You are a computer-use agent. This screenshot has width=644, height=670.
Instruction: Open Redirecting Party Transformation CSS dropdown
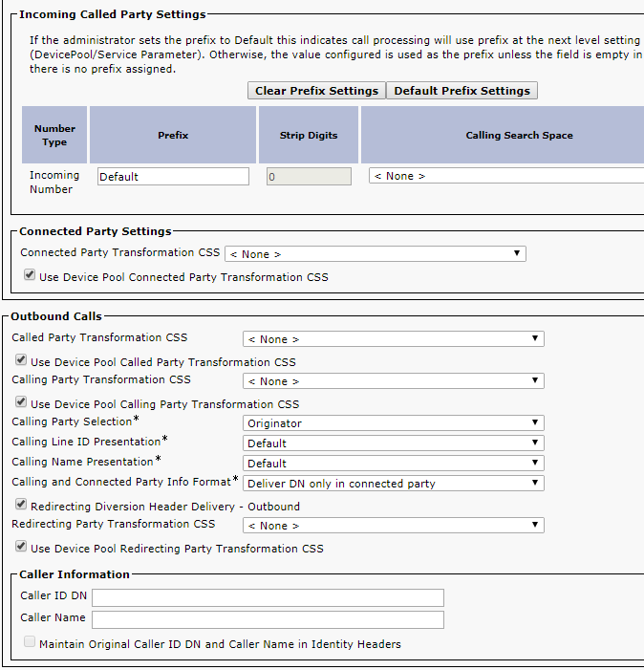(x=394, y=525)
